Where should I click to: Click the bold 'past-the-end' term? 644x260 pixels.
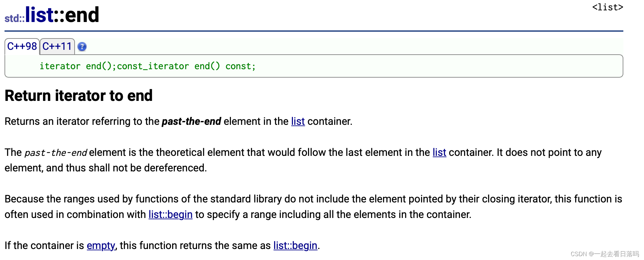[191, 121]
